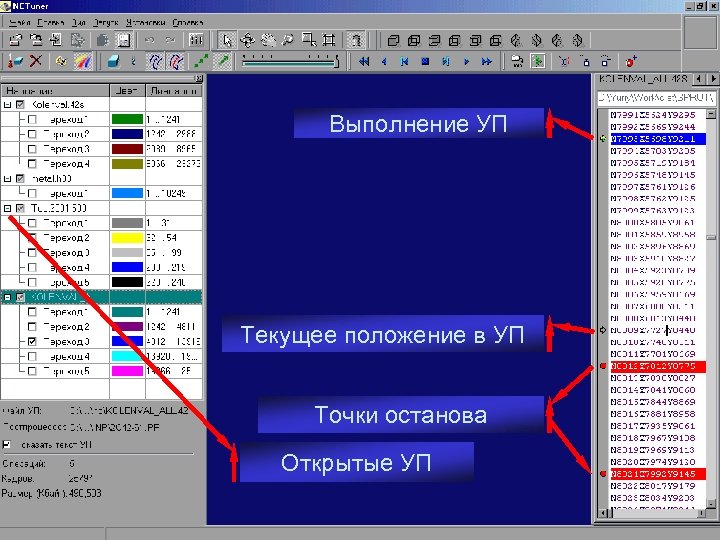720x540 pixels.
Task: Click the red breakpoint-with-plus icon
Action: tap(631, 61)
